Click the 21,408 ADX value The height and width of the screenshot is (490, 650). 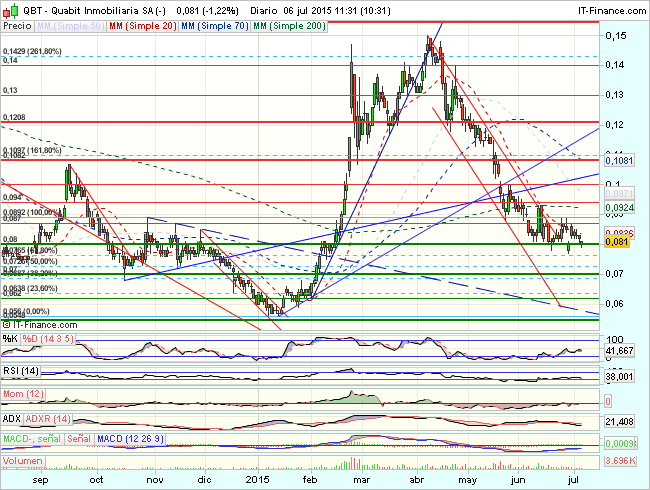point(619,422)
